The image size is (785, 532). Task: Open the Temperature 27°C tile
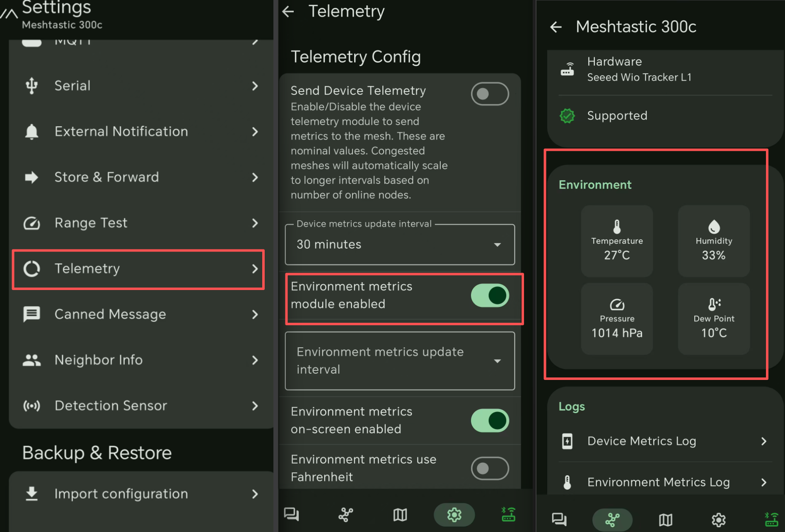click(x=617, y=241)
